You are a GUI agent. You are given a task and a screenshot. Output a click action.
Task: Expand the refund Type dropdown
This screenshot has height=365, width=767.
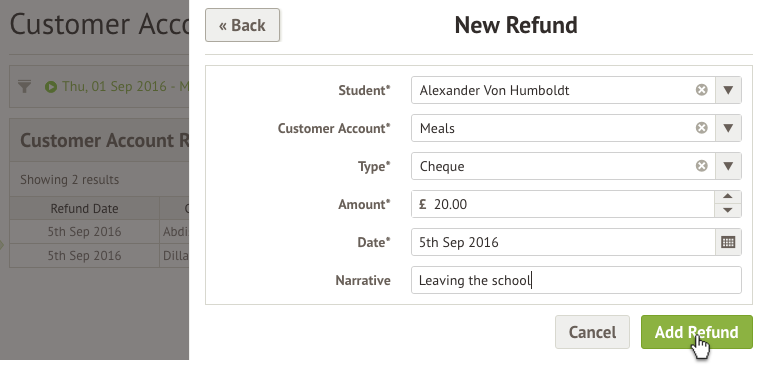tap(728, 166)
